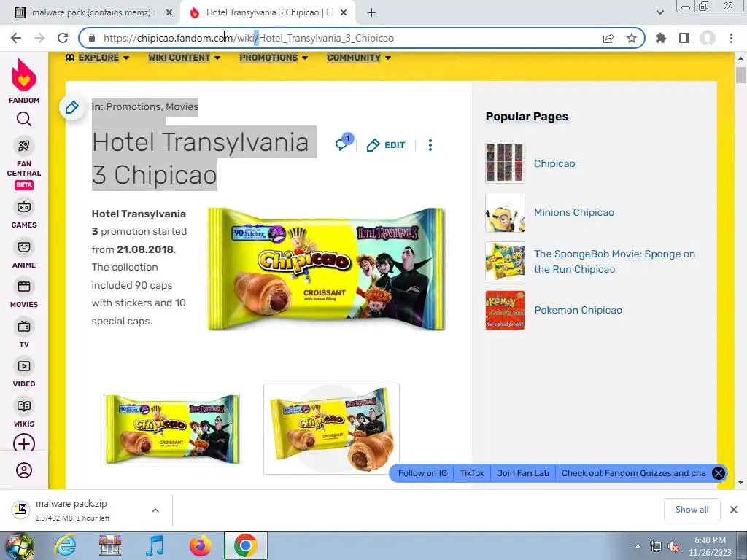Bookmark this page with star icon

coord(632,38)
